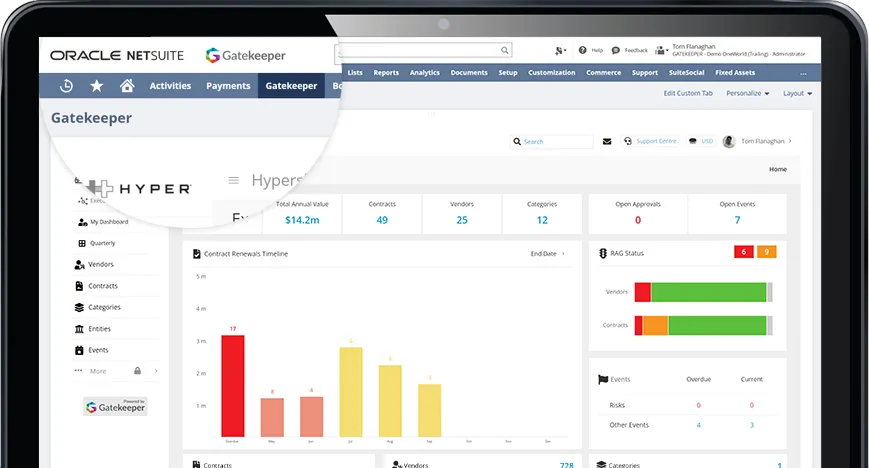Open the Feedback speech bubble icon

[x=616, y=50]
